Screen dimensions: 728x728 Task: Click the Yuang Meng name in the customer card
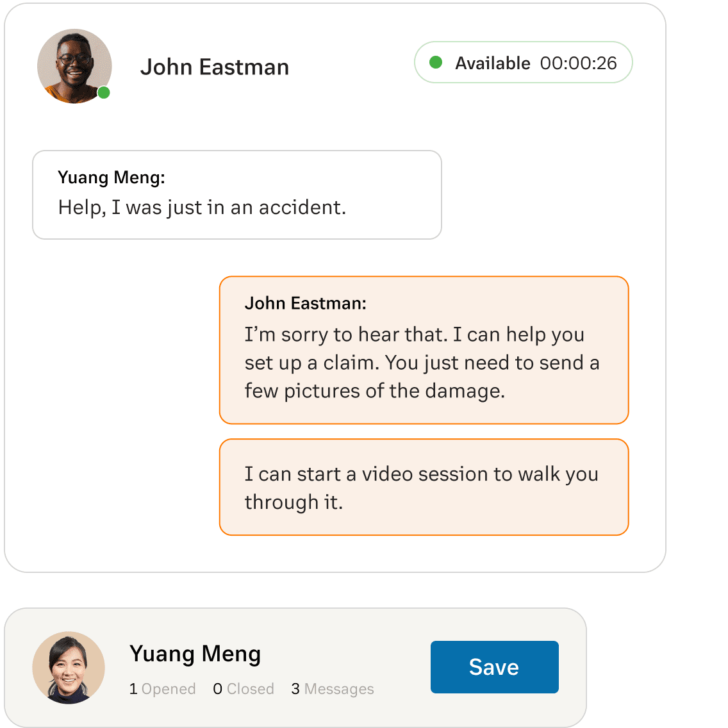click(x=195, y=654)
